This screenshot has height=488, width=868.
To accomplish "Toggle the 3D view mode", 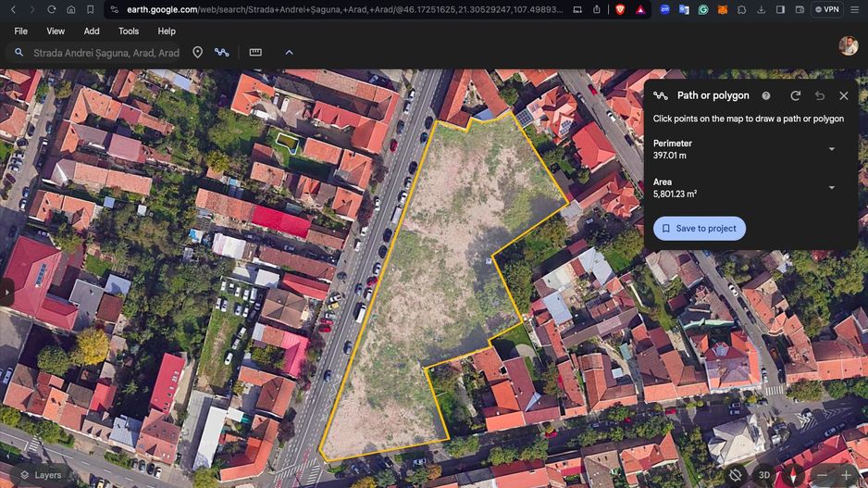I will [x=764, y=475].
